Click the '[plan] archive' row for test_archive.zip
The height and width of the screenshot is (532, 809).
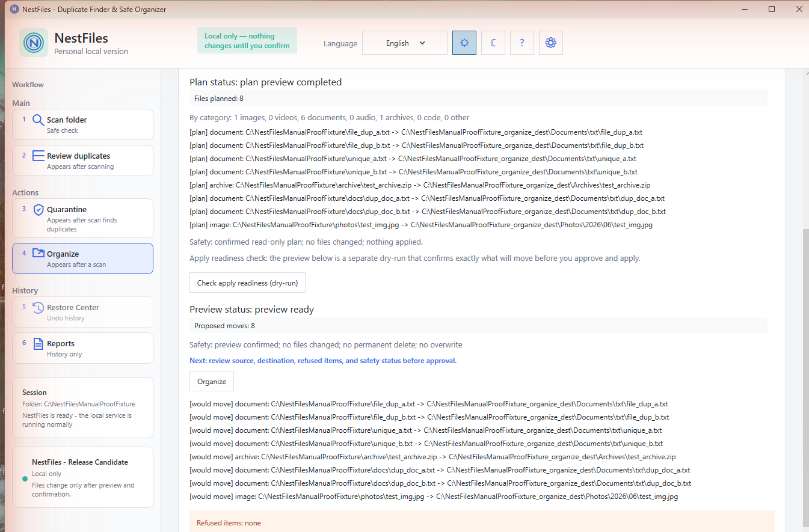coord(420,185)
